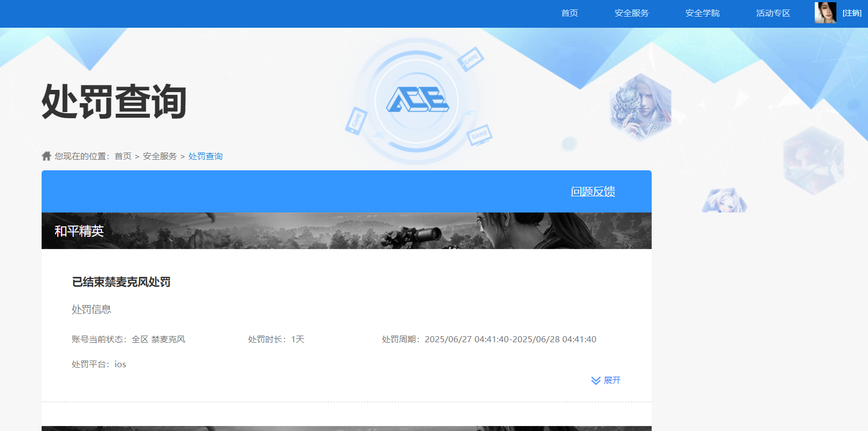Click the user avatar in the top bar
Image resolution: width=868 pixels, height=431 pixels.
coord(825,12)
